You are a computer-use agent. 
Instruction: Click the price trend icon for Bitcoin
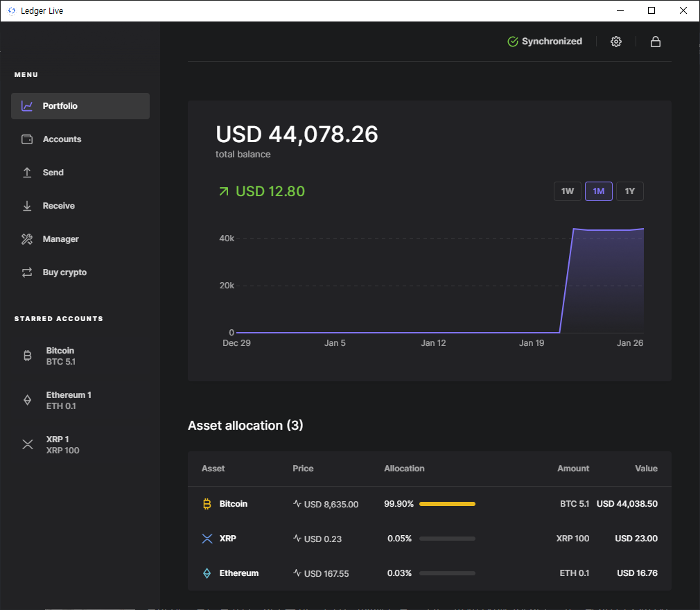coord(297,503)
